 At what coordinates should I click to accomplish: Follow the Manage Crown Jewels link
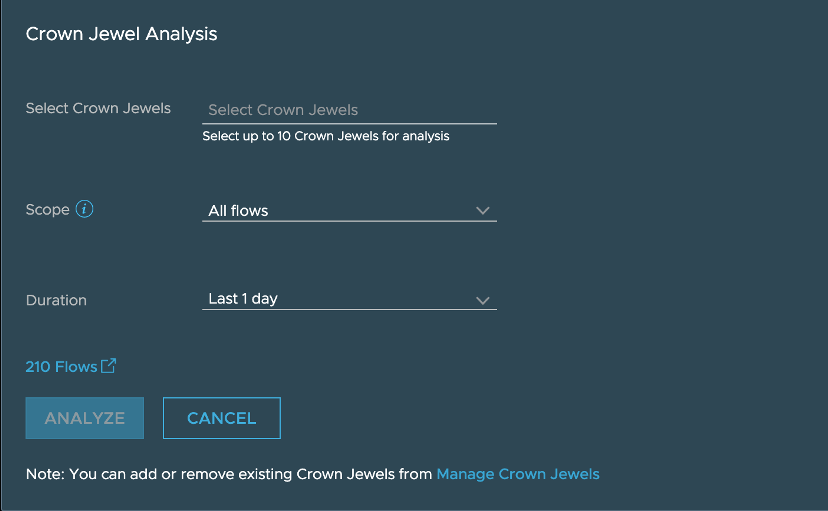[x=518, y=474]
